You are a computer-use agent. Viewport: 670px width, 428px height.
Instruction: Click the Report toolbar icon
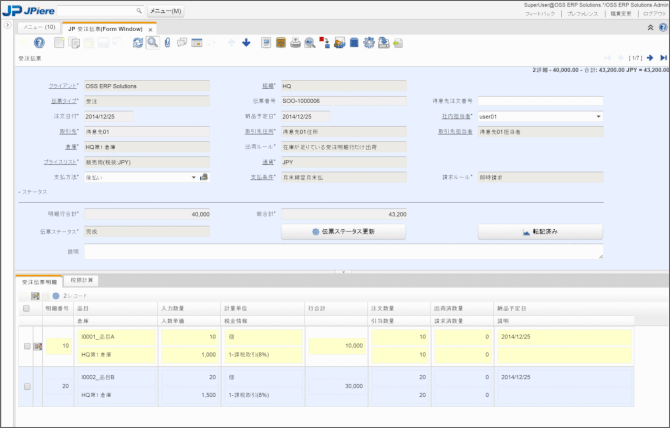pos(266,43)
